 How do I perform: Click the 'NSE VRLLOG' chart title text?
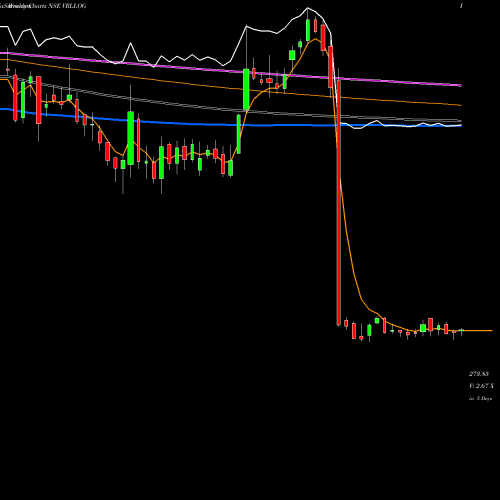pyautogui.click(x=67, y=6)
